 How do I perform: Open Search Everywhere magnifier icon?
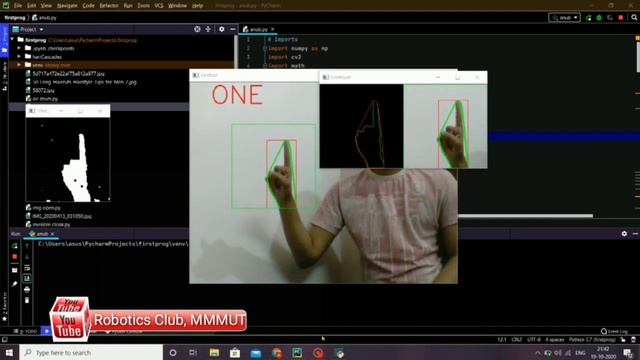(x=634, y=18)
